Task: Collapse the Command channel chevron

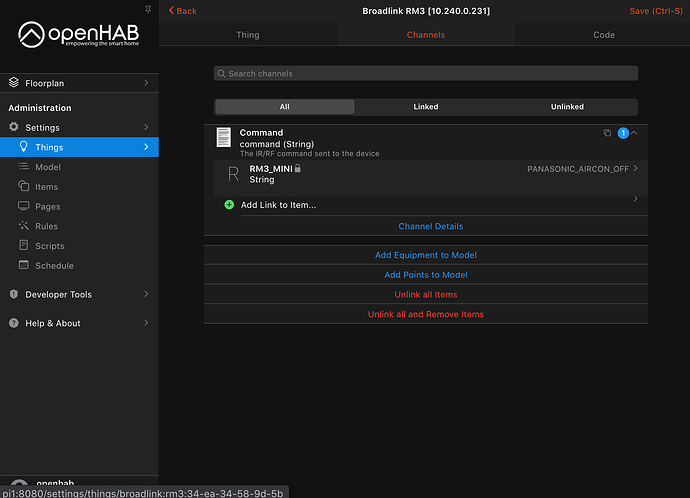Action: [634, 133]
